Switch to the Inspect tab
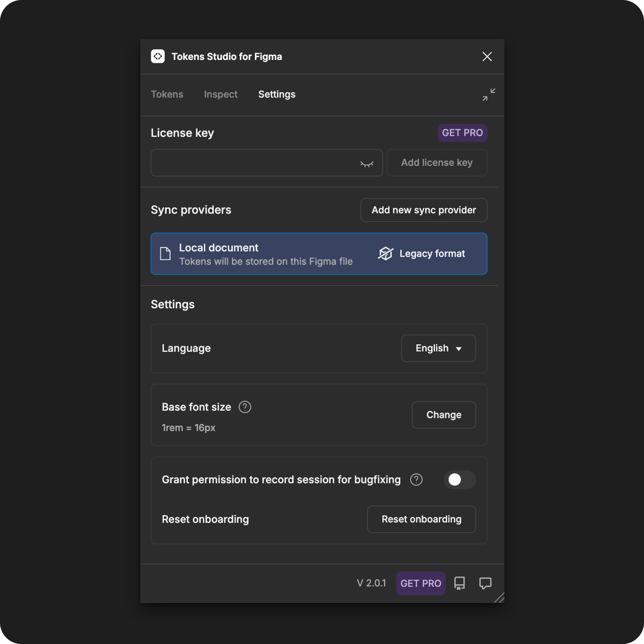The height and width of the screenshot is (644, 644). (221, 94)
